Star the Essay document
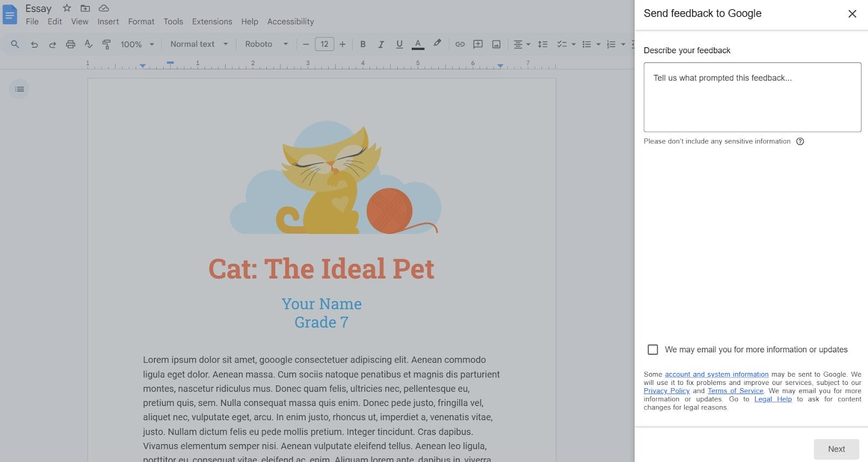868x462 pixels. [67, 8]
